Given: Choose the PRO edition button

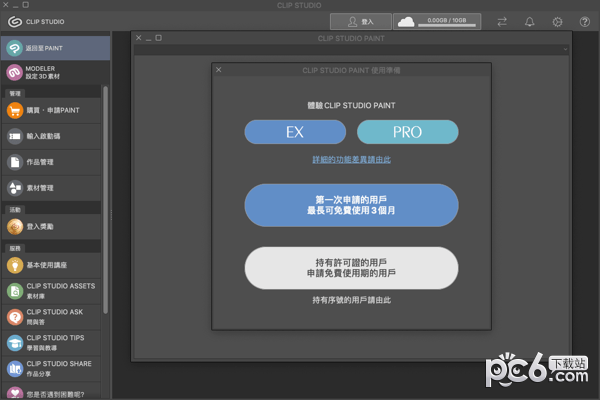Looking at the screenshot, I should tap(408, 132).
